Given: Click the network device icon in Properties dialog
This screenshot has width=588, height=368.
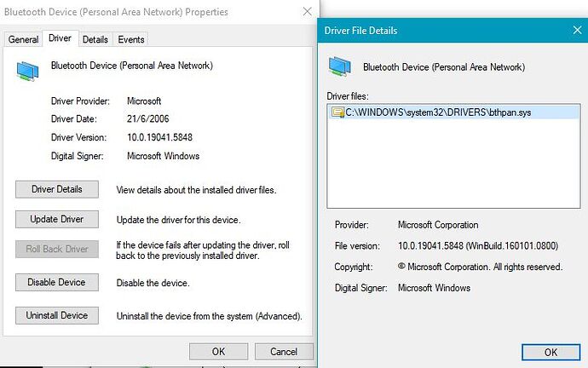Looking at the screenshot, I should point(26,70).
